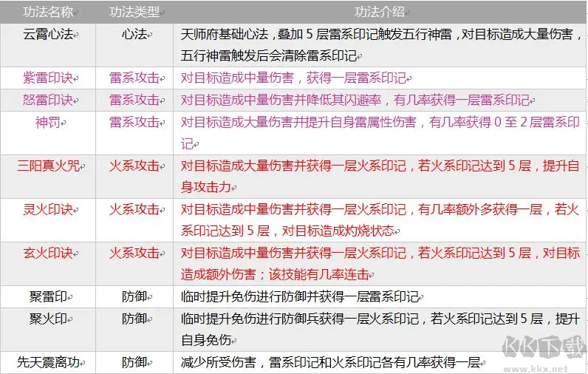The height and width of the screenshot is (374, 588).
Task: Select 雷系攻击 in the 怒雷印诀 row
Action: 134,101
